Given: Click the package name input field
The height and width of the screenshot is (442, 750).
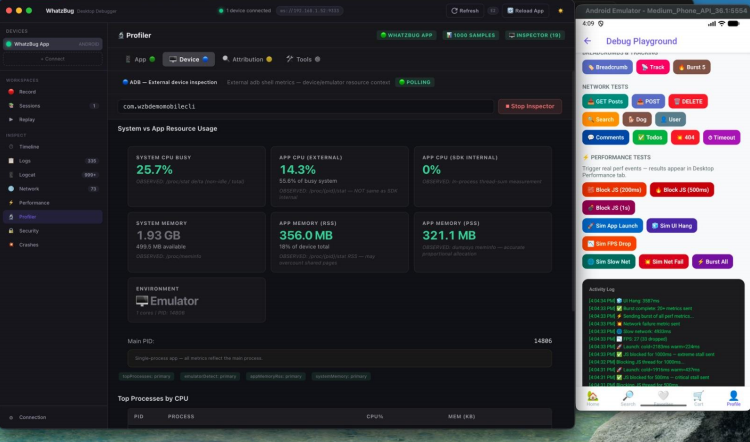Looking at the screenshot, I should pos(306,106).
